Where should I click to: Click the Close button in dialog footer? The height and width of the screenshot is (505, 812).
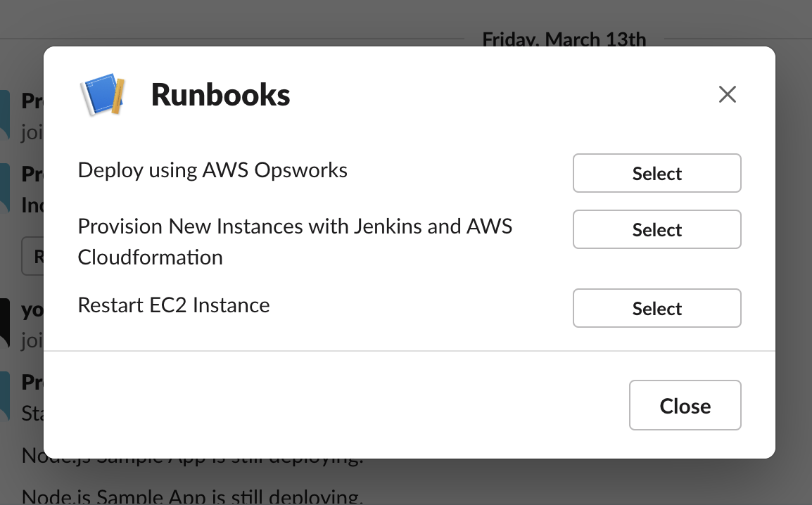point(685,405)
